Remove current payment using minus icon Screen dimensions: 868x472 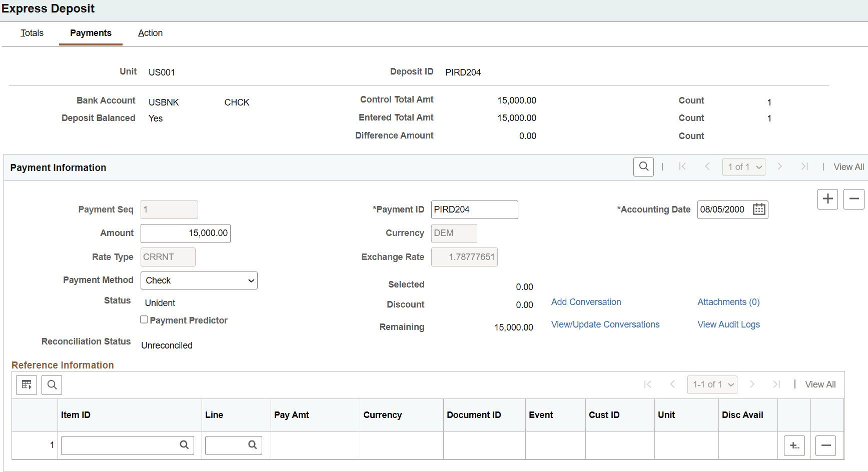click(854, 199)
